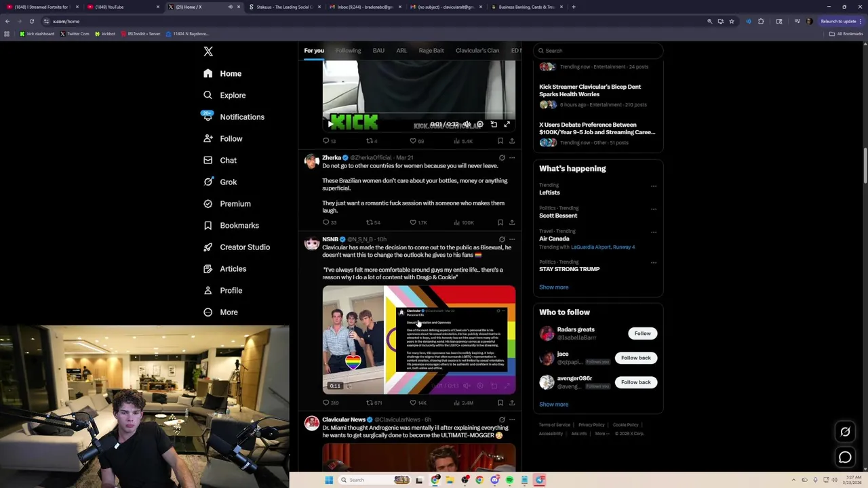Click Grok icon on NSNB post
The width and height of the screenshot is (868, 488).
pyautogui.click(x=502, y=239)
